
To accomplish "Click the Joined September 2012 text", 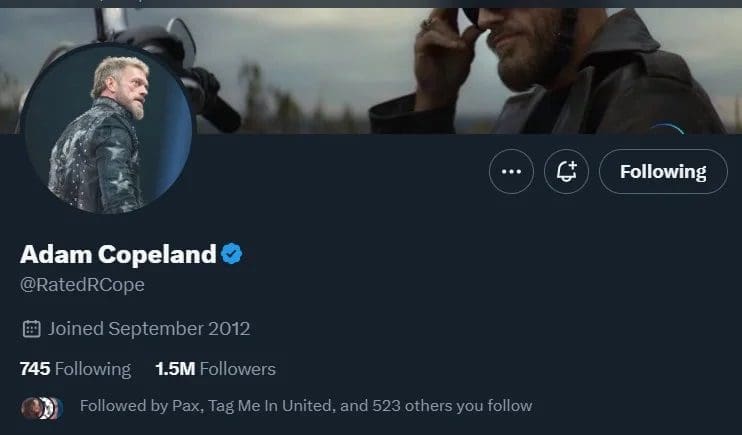I will tap(149, 328).
